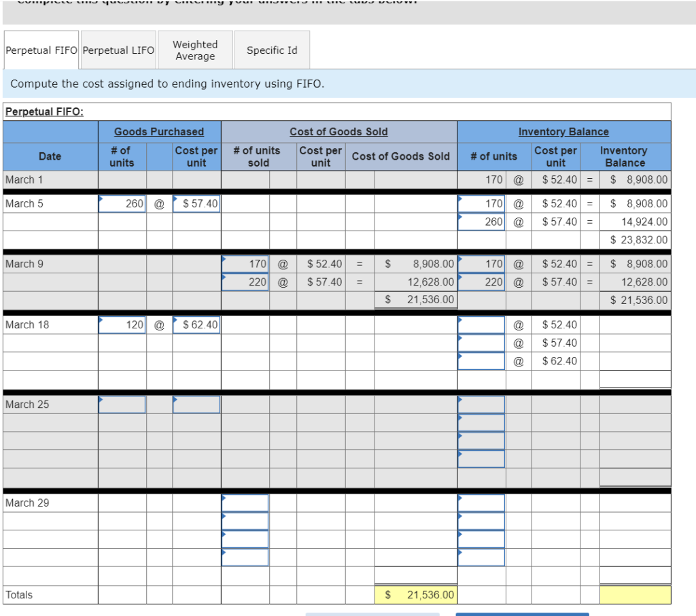
Task: Open the Weighted Average tab
Action: click(x=195, y=50)
